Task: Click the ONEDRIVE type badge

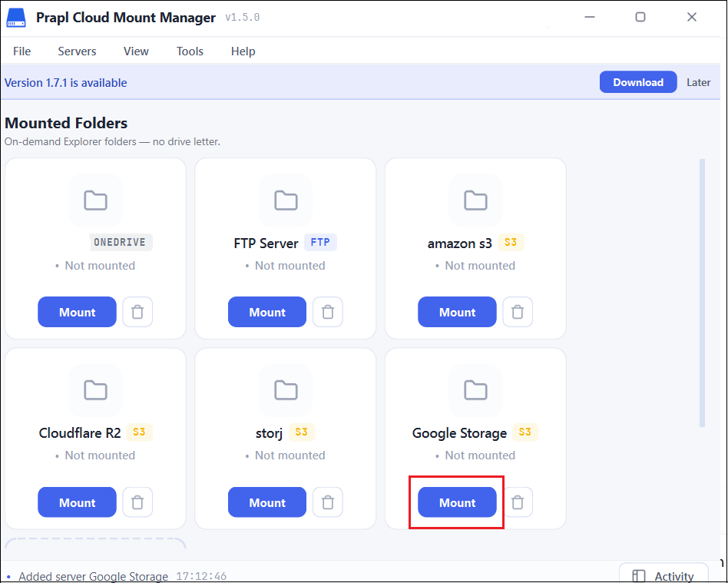Action: click(121, 242)
